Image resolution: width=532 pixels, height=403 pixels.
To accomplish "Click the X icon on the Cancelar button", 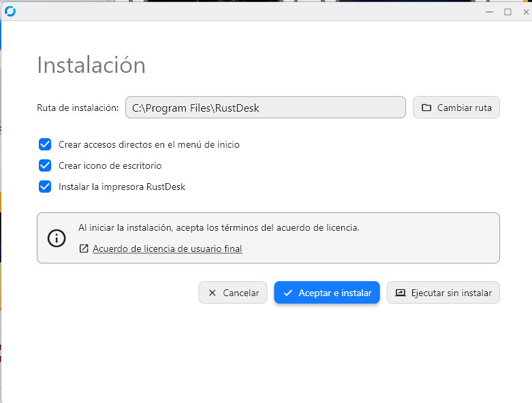I will click(212, 293).
